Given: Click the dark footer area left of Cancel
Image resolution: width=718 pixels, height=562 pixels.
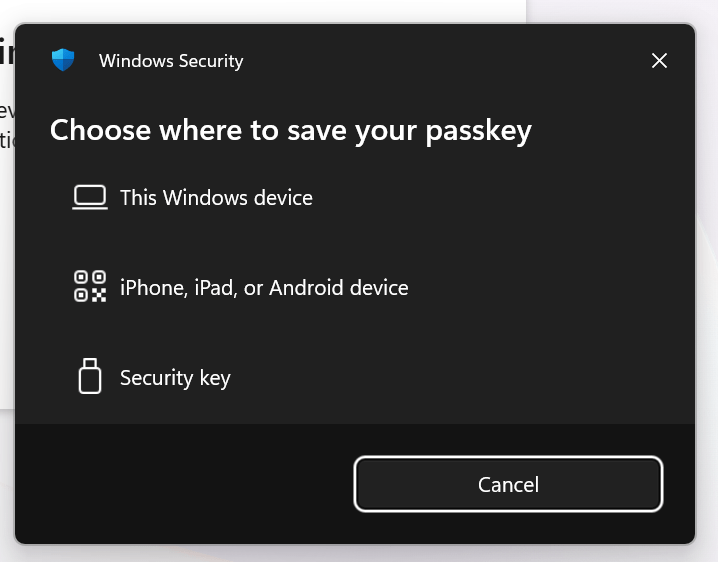Looking at the screenshot, I should [x=180, y=484].
